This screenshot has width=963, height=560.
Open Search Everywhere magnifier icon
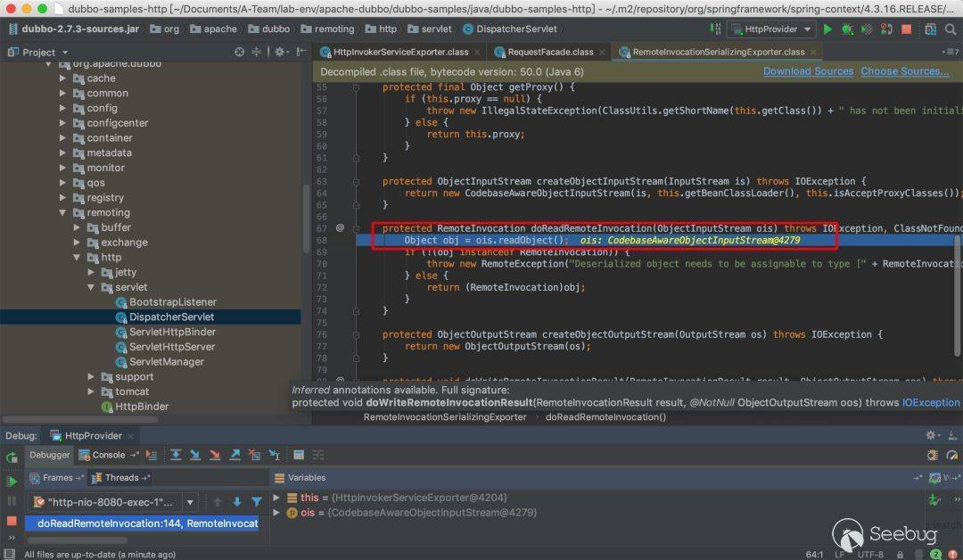click(x=951, y=29)
